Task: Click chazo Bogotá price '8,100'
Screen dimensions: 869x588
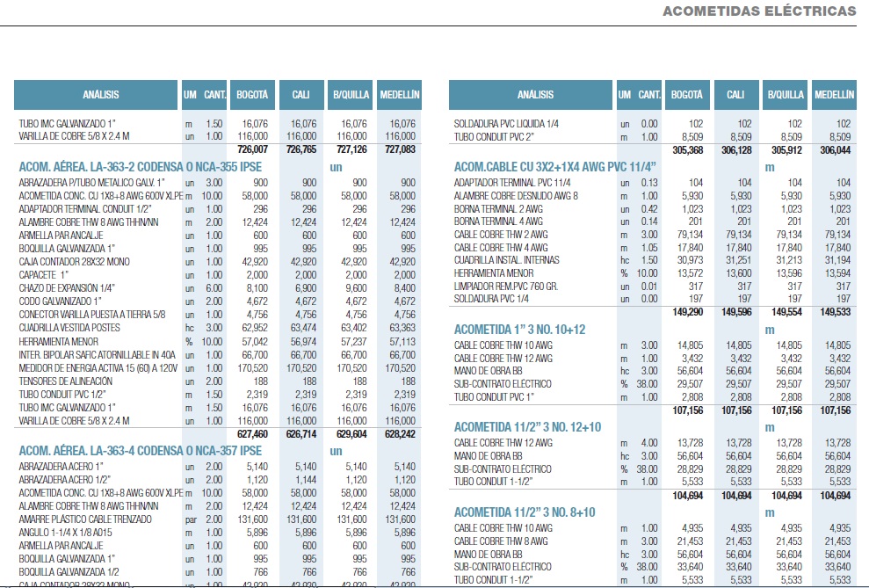Action: tap(257, 288)
